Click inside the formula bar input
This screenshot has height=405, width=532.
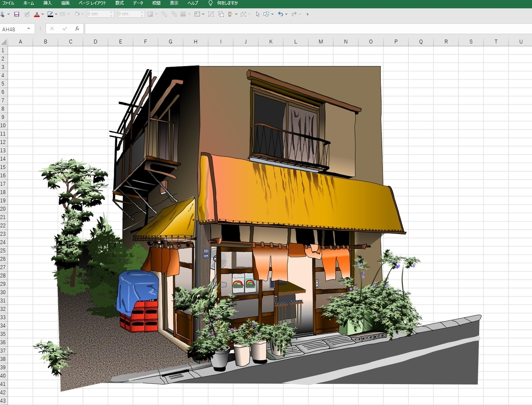pyautogui.click(x=308, y=29)
